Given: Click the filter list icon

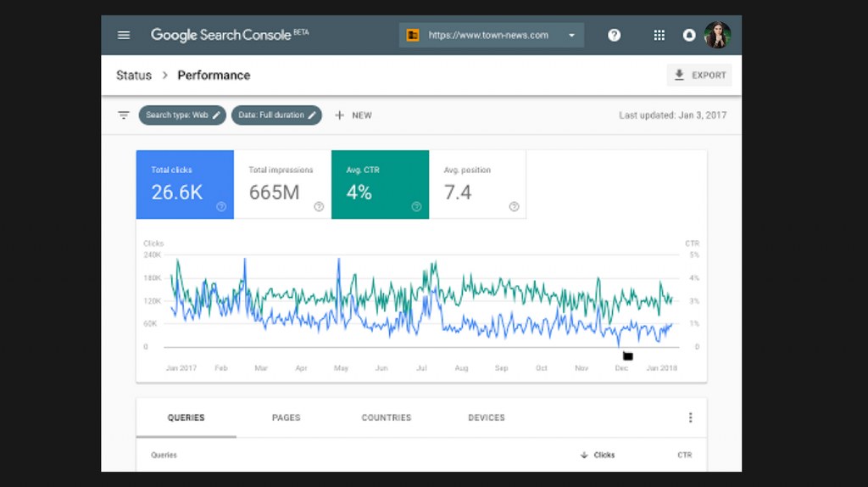Looking at the screenshot, I should point(124,115).
